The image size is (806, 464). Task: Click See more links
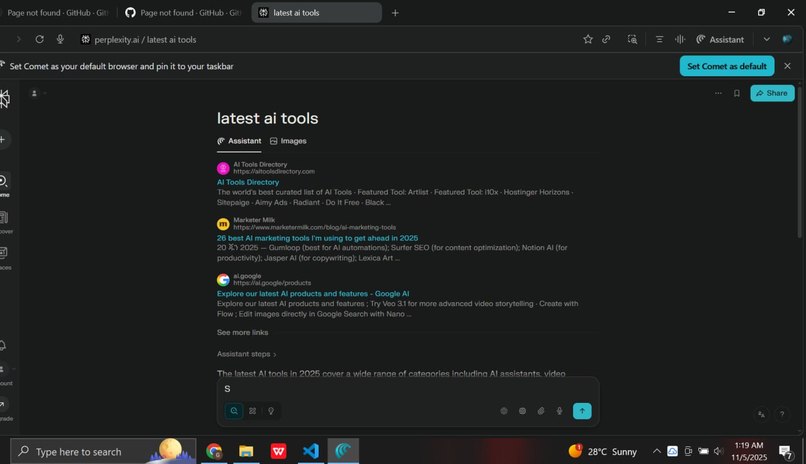point(242,332)
